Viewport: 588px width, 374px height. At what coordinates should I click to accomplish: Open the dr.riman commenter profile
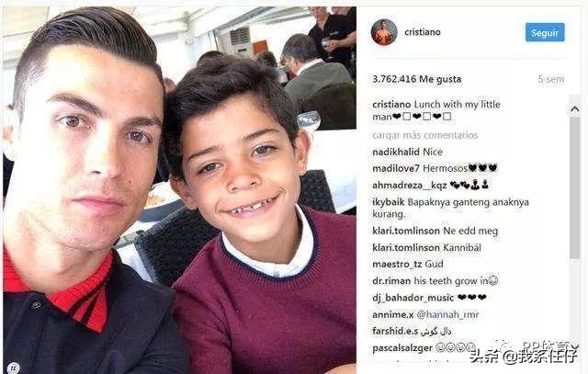[391, 280]
